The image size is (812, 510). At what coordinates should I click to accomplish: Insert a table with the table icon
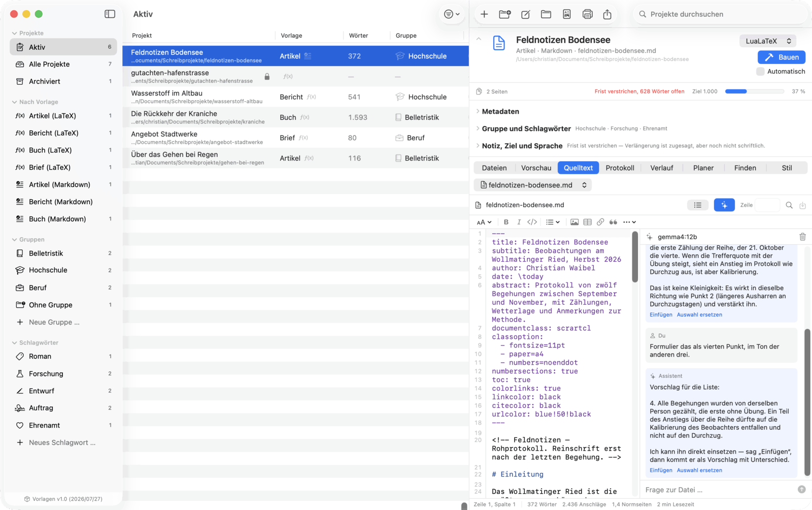[588, 222]
